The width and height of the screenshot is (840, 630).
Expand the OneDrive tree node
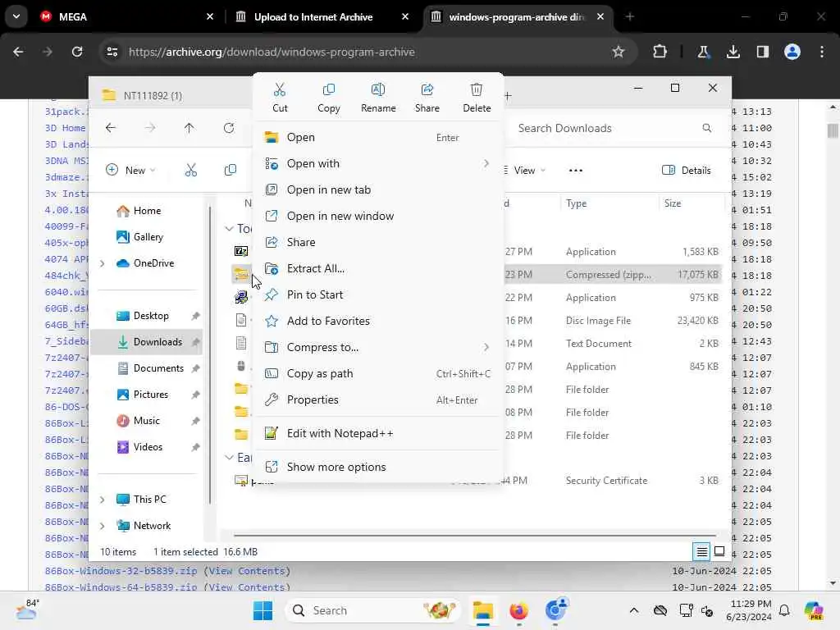point(103,263)
